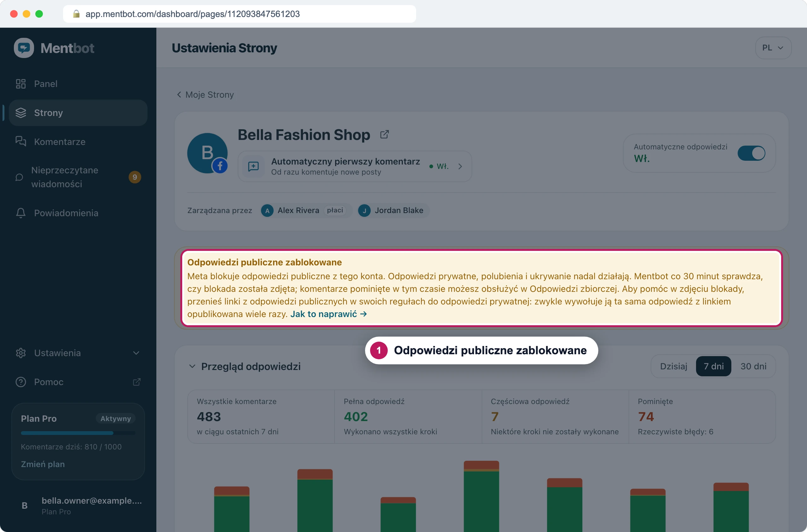Collapse the Przegląd odpowiedzi section
807x532 pixels.
[192, 367]
